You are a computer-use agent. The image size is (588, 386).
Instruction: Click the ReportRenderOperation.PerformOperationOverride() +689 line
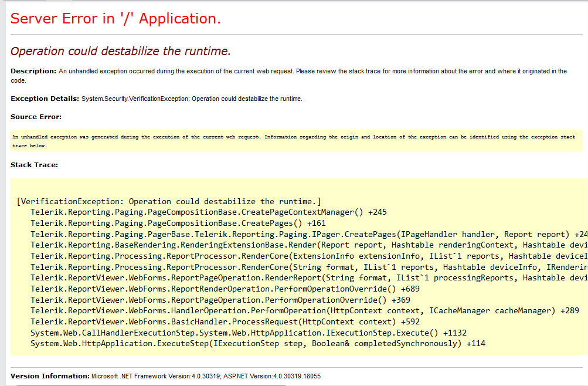(x=225, y=289)
